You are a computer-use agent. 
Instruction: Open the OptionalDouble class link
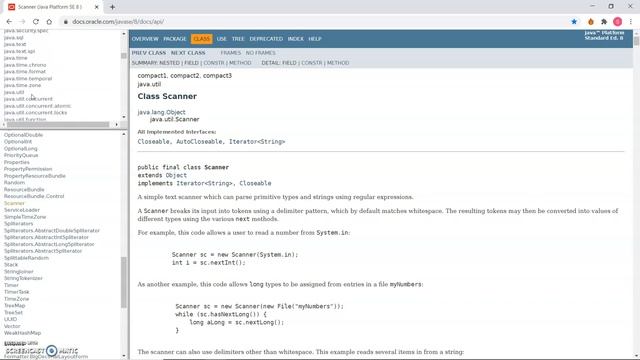(23, 135)
